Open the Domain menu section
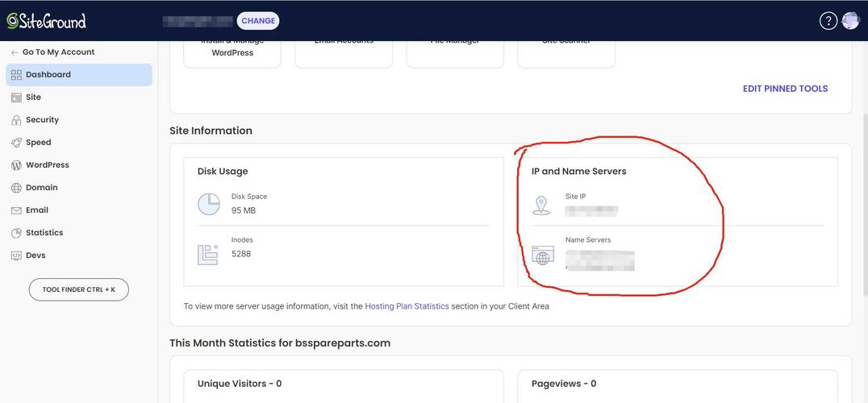The width and height of the screenshot is (868, 403). click(79, 188)
